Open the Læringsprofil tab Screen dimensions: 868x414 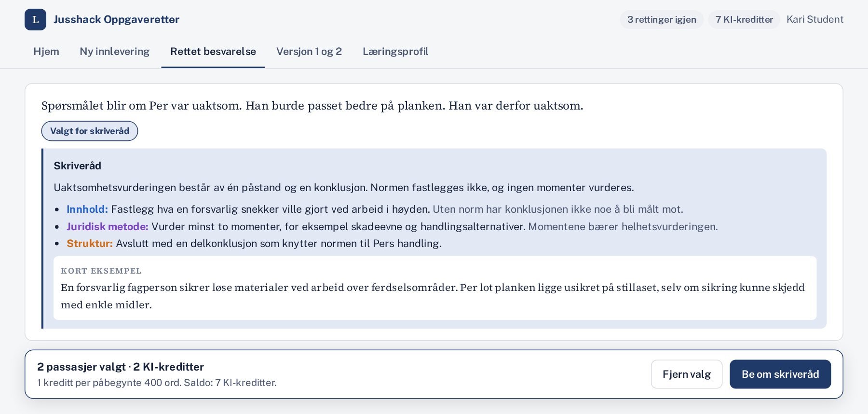[x=395, y=52]
